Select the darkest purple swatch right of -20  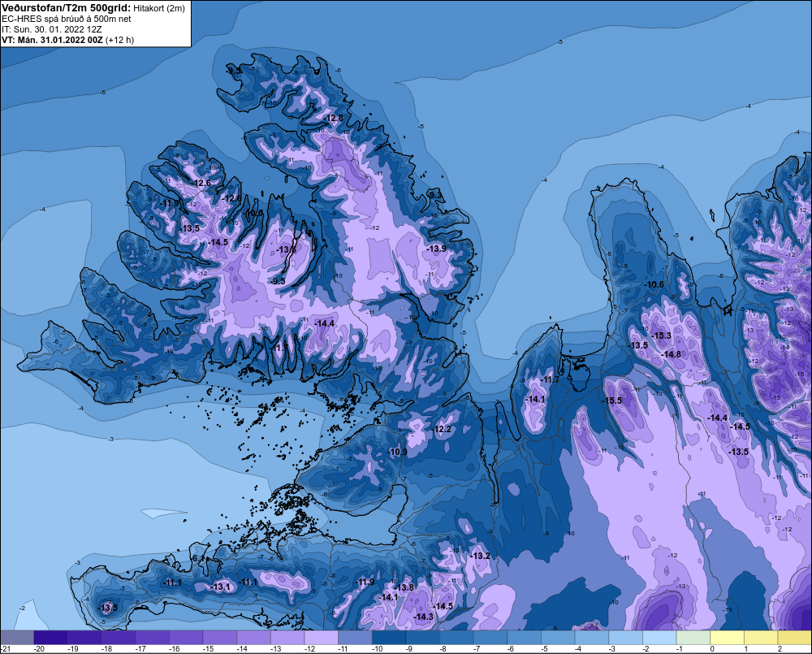[50, 638]
